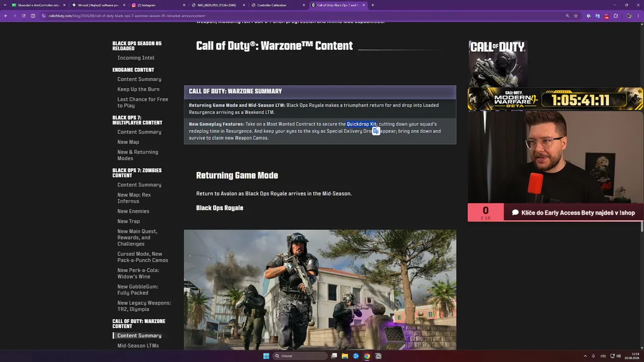Open Mid-Season LTMs section
The height and width of the screenshot is (362, 644).
[138, 346]
